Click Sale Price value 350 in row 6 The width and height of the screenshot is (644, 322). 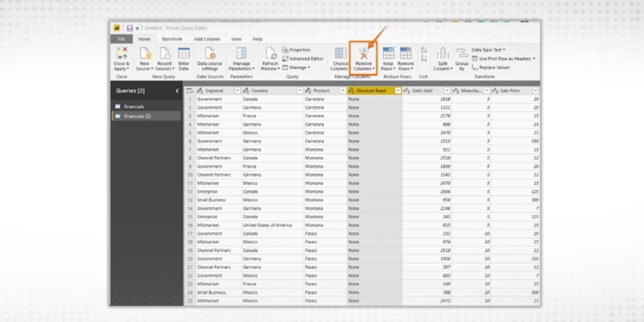point(535,141)
